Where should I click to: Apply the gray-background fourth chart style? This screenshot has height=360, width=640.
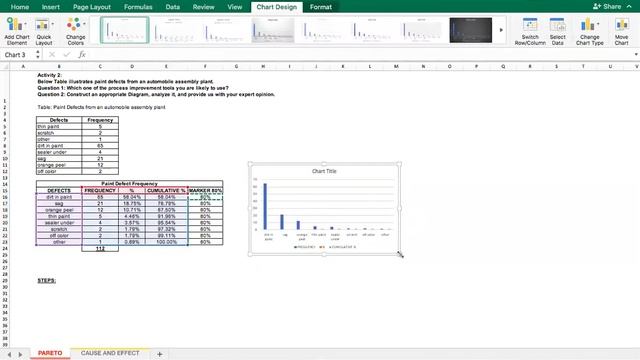(x=273, y=30)
